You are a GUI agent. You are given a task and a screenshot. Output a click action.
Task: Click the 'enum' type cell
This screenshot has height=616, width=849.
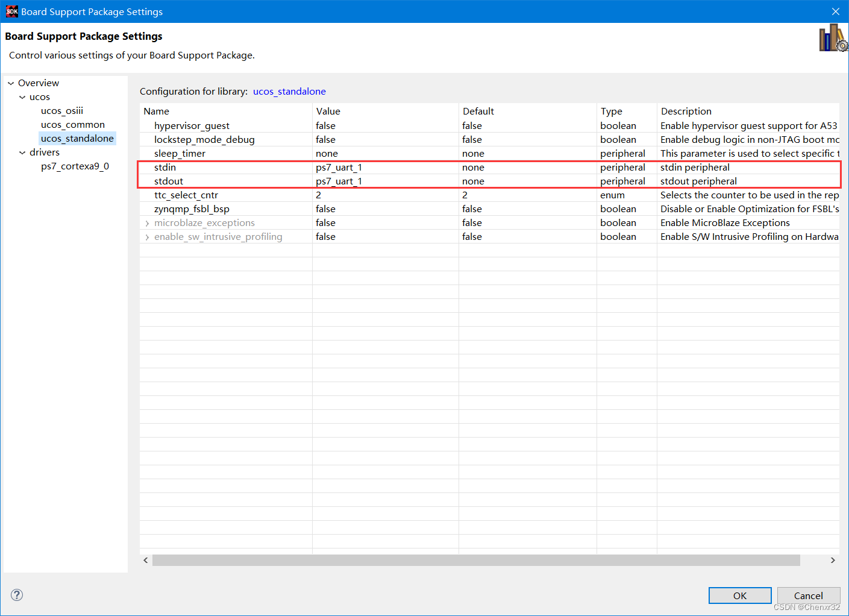tap(627, 195)
